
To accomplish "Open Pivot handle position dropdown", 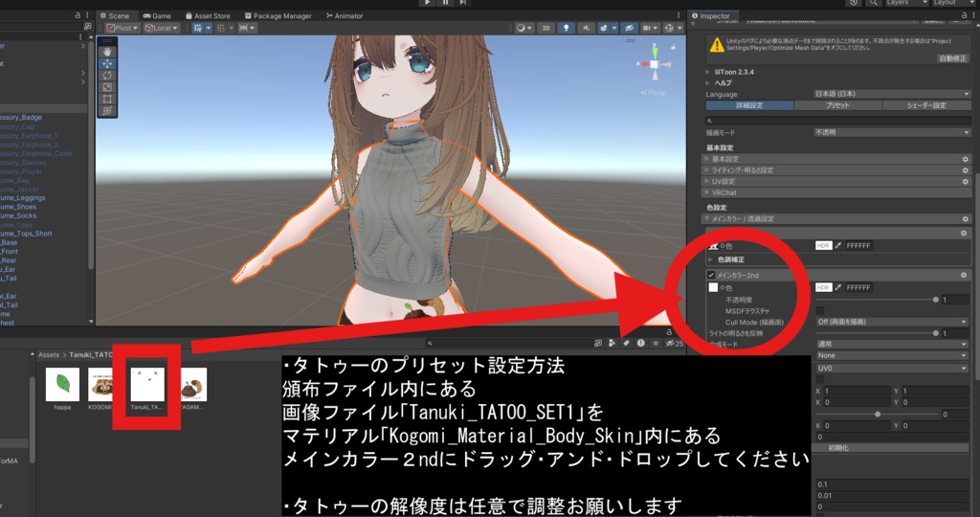I will pyautogui.click(x=122, y=28).
